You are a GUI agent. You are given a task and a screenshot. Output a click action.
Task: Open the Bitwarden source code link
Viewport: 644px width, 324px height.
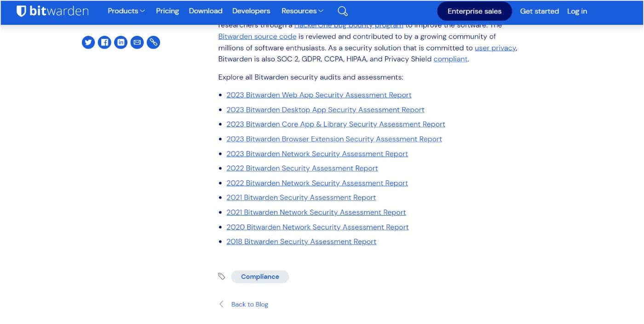tap(257, 36)
